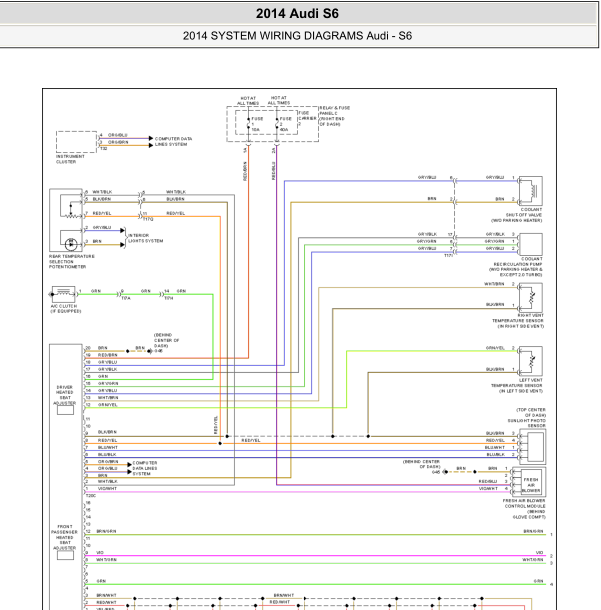Select the FUSE CARRIER 2 label
This screenshot has width=601, height=610.
coord(307,118)
